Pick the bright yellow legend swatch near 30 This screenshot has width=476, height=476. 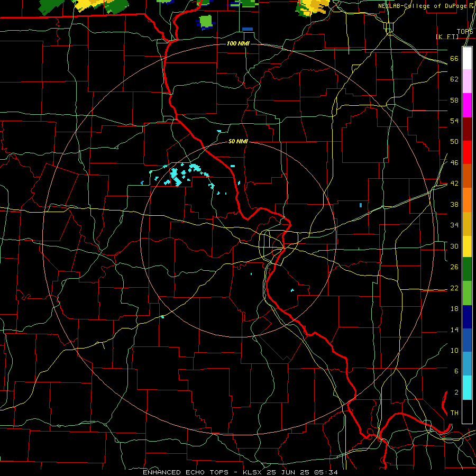tap(467, 246)
